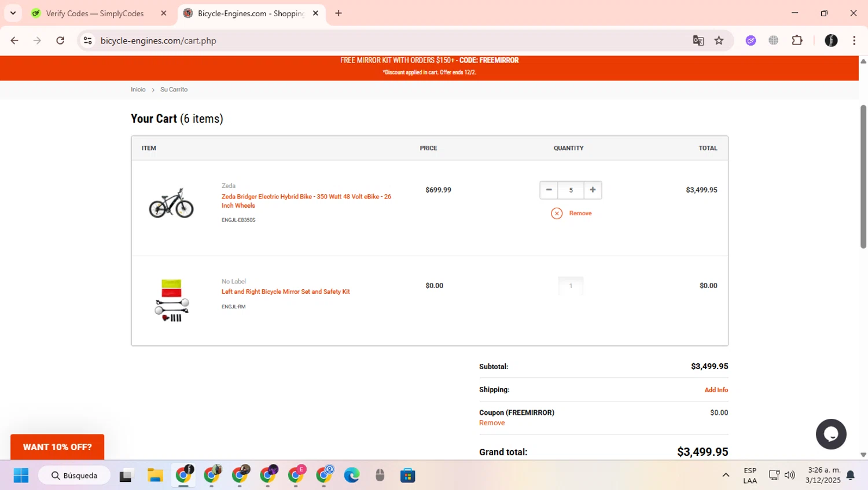Open Microsoft Store from the taskbar

(408, 476)
